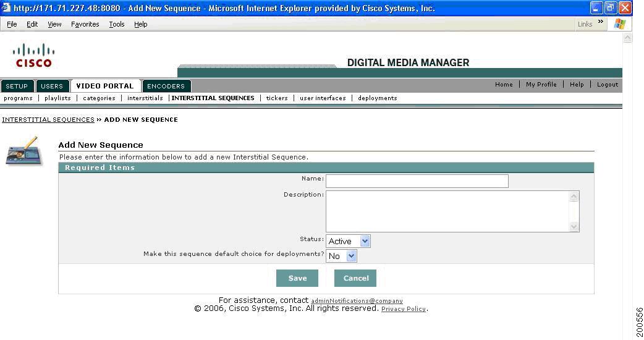This screenshot has width=644, height=340.
Task: Click the Links toolbar label
Action: (x=585, y=24)
